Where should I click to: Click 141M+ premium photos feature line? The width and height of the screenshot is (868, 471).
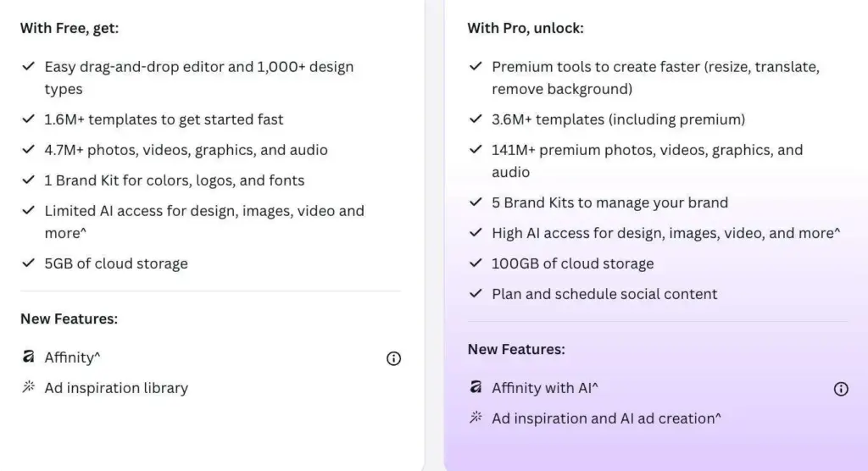647,161
